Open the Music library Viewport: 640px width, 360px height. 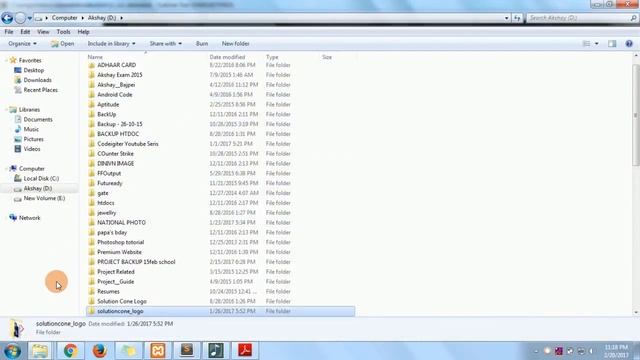click(31, 129)
